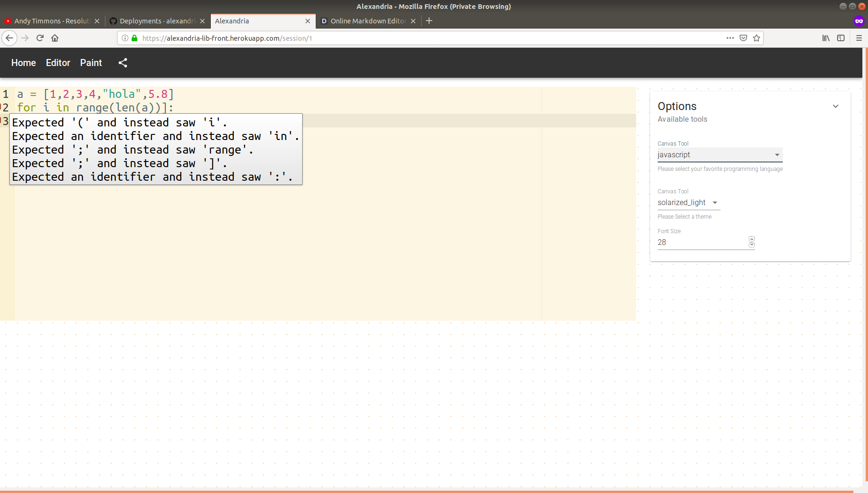Viewport: 868px width, 493px height.
Task: Close the Deployments tab
Action: (x=202, y=21)
